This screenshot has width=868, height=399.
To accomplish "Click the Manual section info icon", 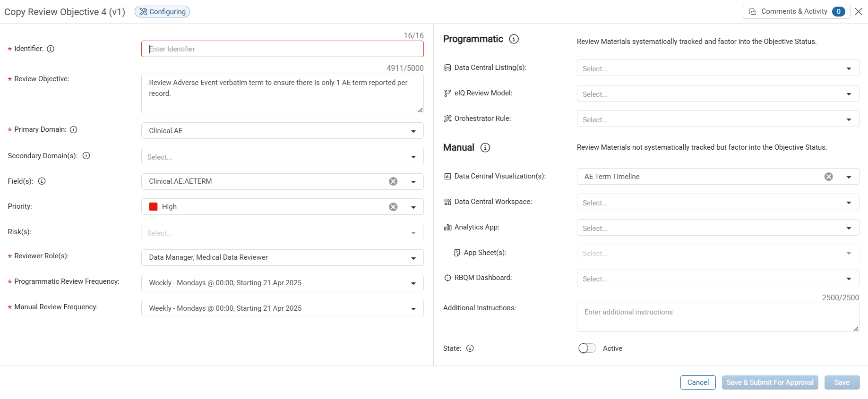I will pos(485,147).
